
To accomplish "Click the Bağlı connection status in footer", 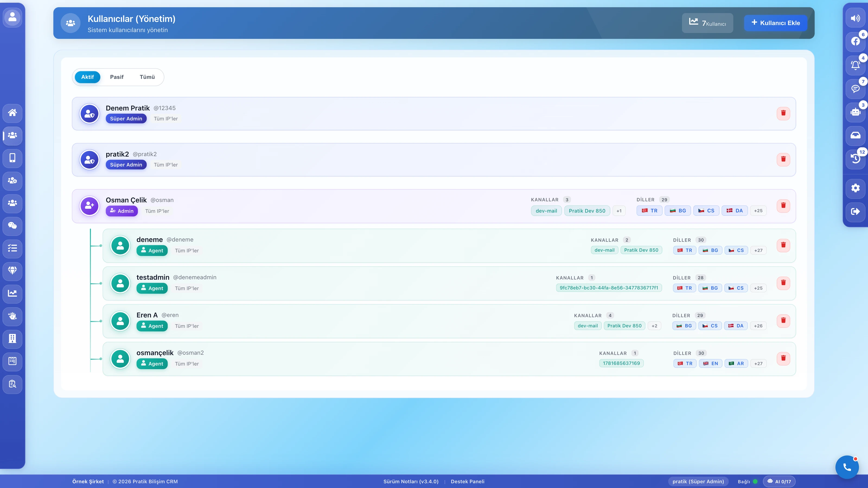I will tap(747, 481).
